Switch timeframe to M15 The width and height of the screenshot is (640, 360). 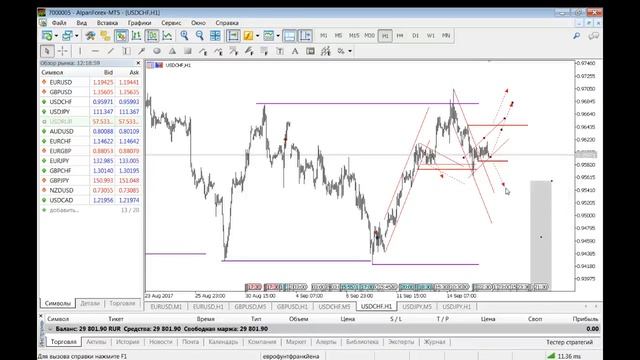354,36
